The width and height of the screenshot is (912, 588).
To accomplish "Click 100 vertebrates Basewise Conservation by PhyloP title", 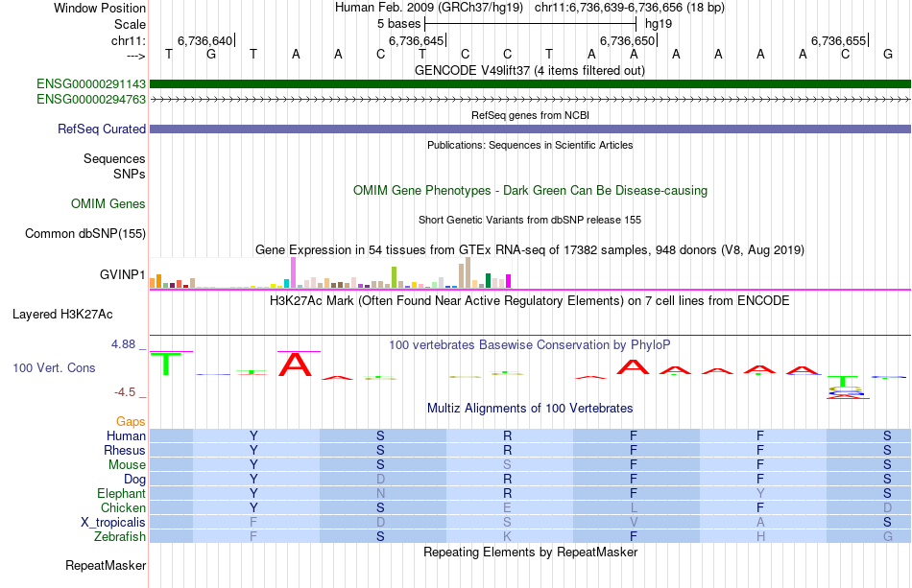I will point(530,344).
